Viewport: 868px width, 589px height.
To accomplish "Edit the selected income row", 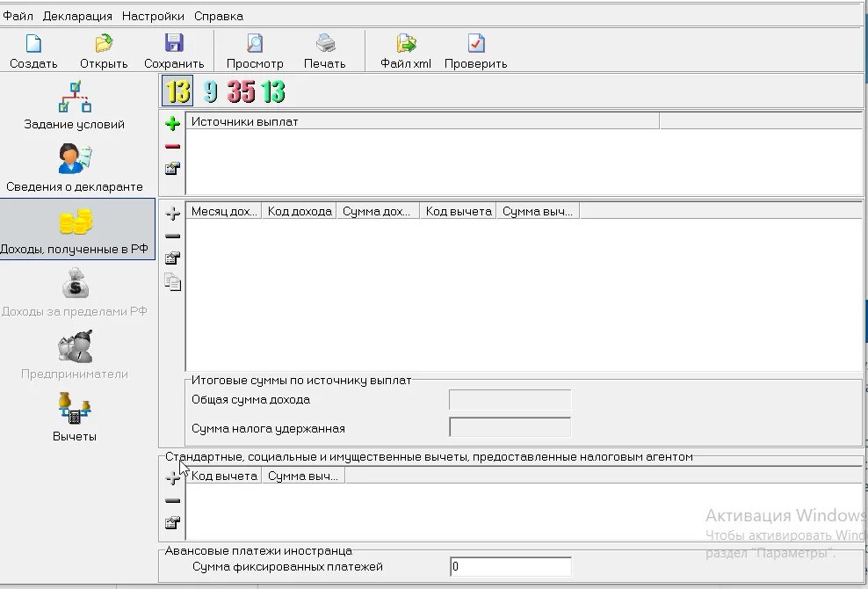I will tap(173, 258).
